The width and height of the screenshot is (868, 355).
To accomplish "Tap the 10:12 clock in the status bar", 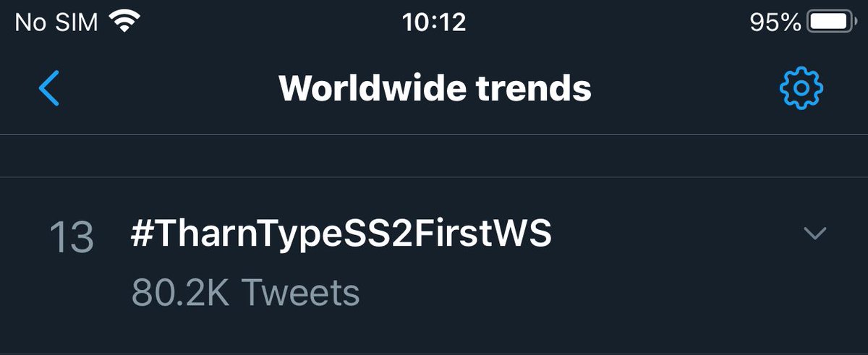I will 434,22.
